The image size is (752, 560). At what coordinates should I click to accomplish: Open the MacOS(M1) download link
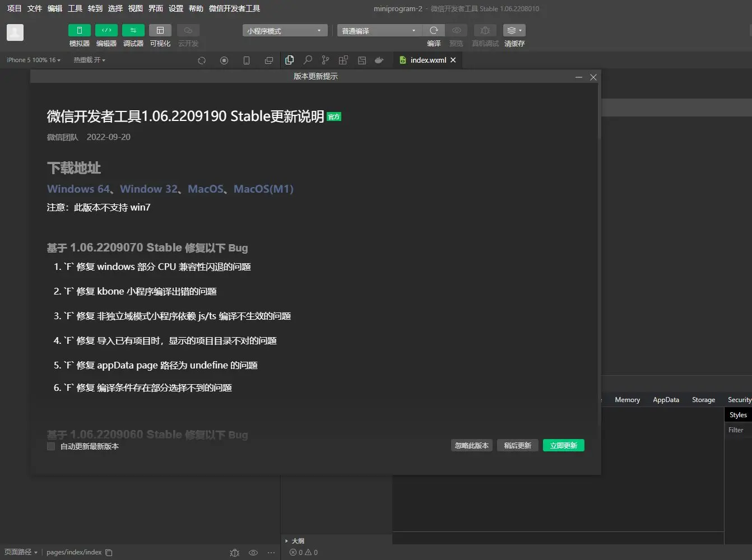[x=263, y=189]
